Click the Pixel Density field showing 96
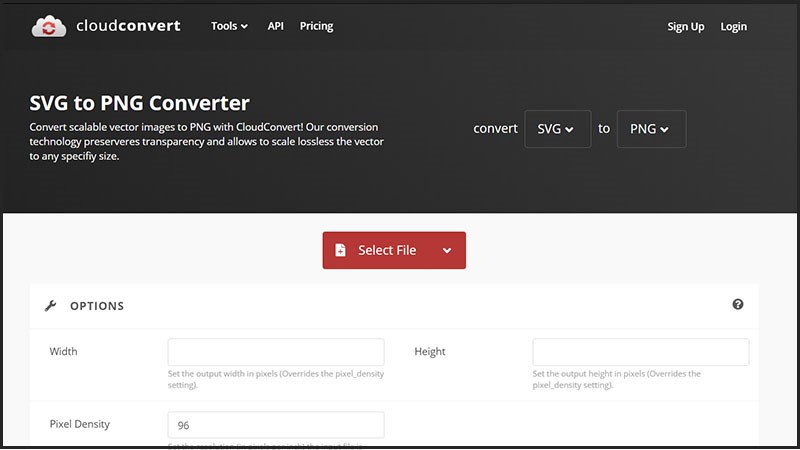 pos(276,425)
